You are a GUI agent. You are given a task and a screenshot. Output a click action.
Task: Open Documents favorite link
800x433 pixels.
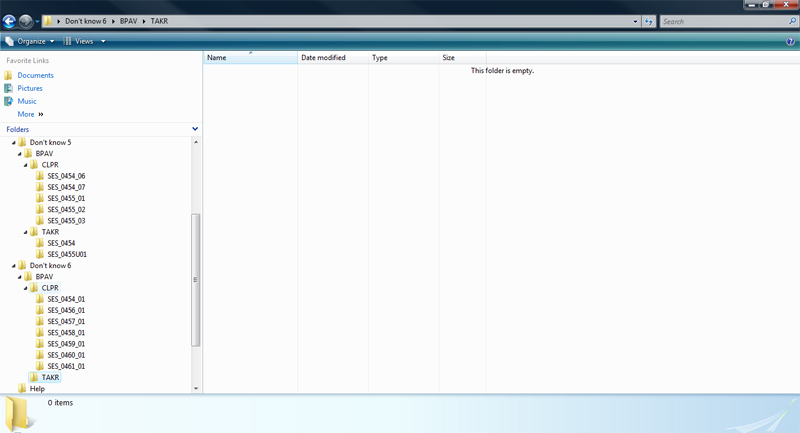35,75
